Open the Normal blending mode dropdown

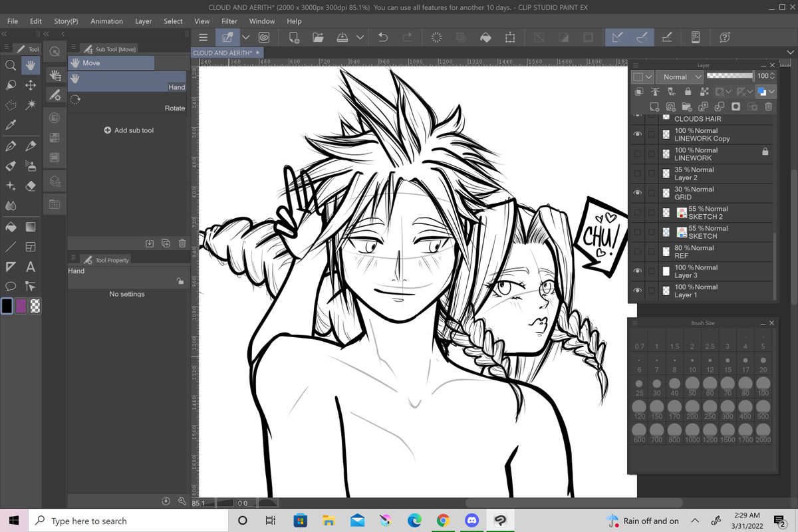point(680,76)
